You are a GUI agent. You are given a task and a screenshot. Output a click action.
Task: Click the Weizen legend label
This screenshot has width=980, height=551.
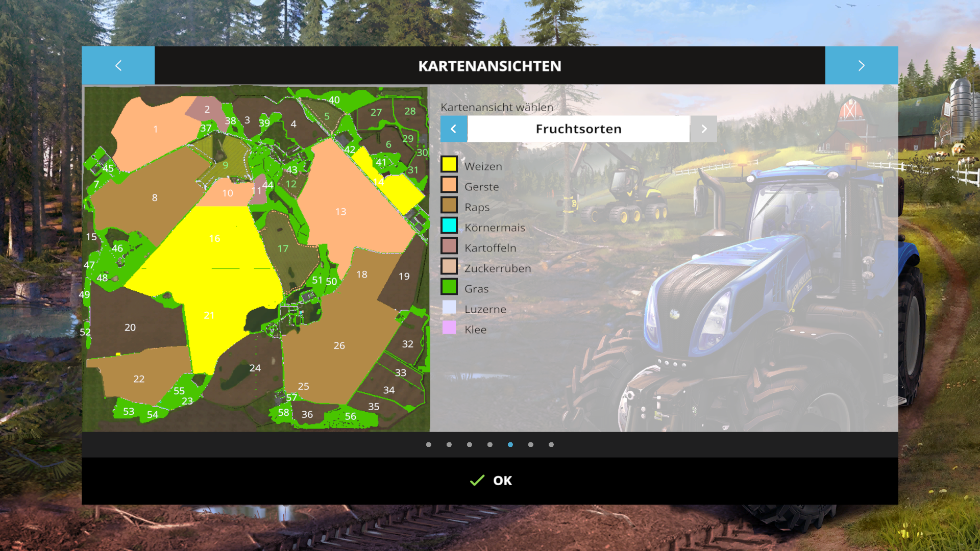[x=483, y=166]
